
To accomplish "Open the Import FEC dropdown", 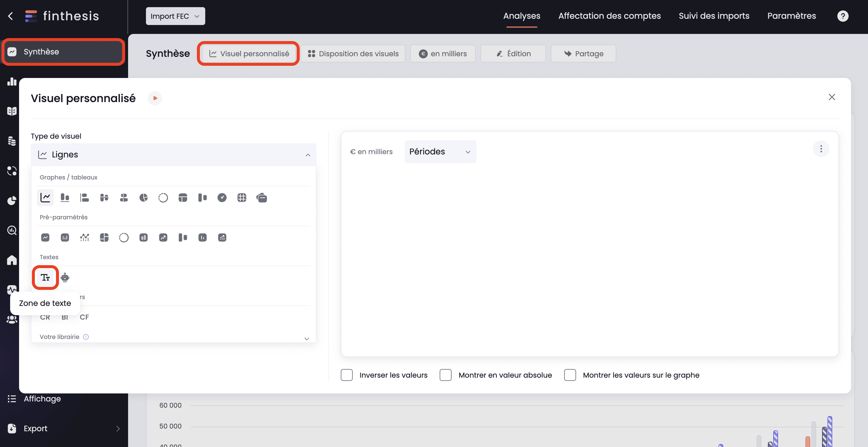I will pos(175,16).
